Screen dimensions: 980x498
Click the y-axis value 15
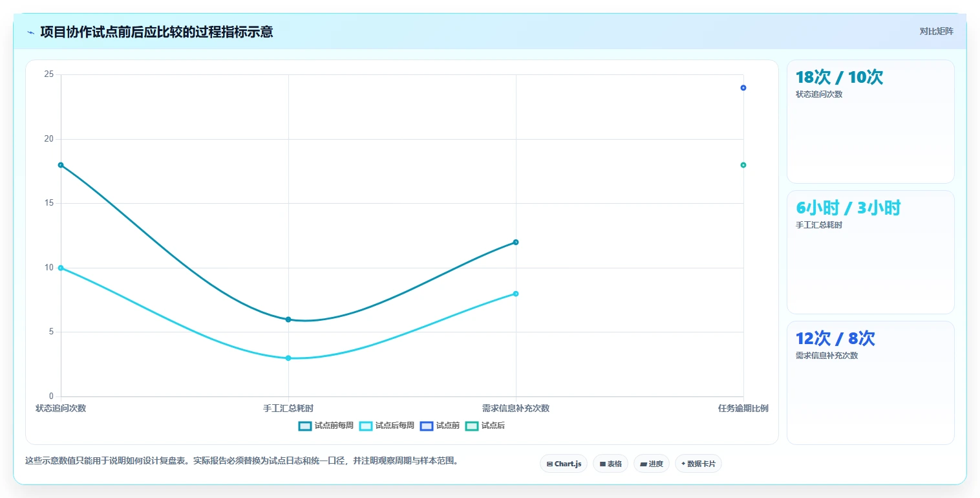pos(48,203)
